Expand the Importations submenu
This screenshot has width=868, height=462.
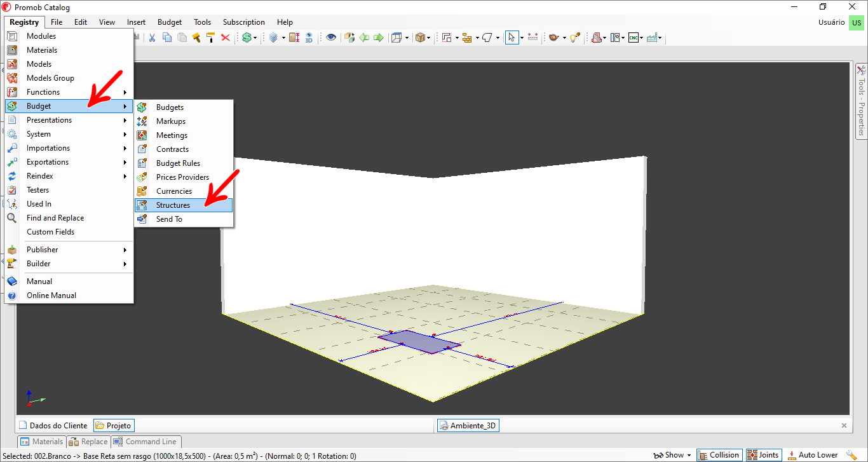click(x=69, y=148)
